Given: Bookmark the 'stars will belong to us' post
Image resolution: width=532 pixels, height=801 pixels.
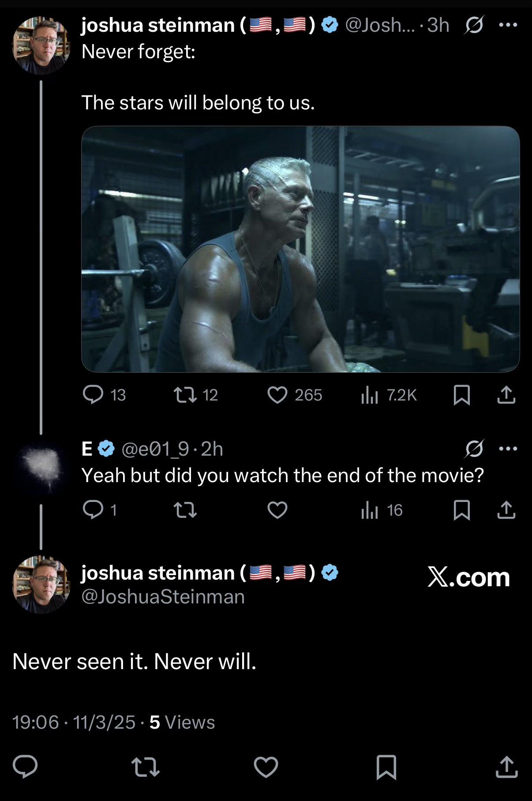Looking at the screenshot, I should pos(461,395).
